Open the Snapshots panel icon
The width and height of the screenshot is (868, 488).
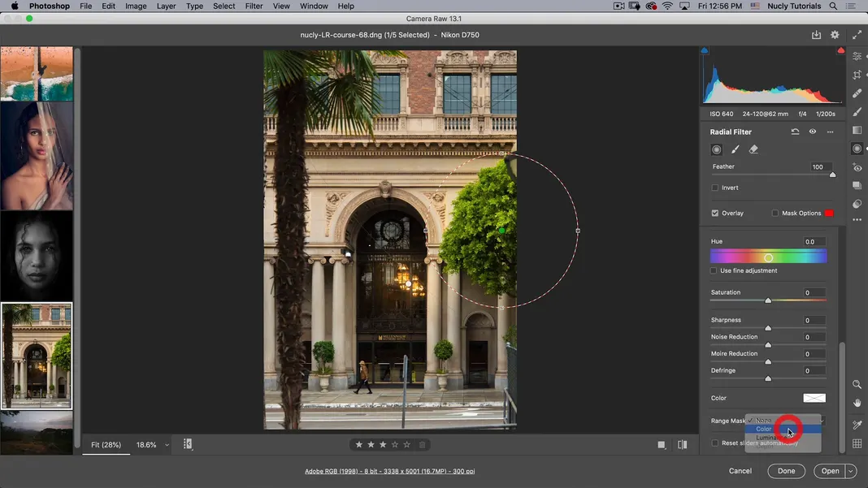pyautogui.click(x=857, y=185)
